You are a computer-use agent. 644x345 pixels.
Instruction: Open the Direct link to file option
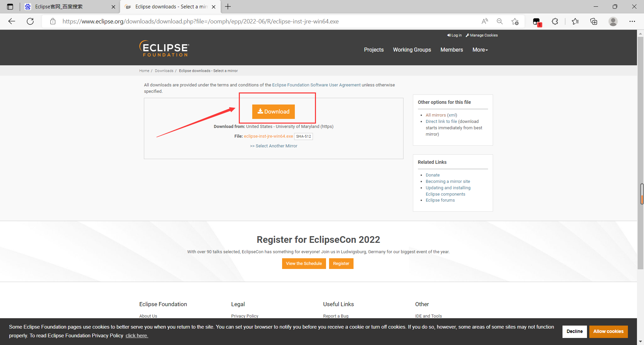tap(441, 121)
